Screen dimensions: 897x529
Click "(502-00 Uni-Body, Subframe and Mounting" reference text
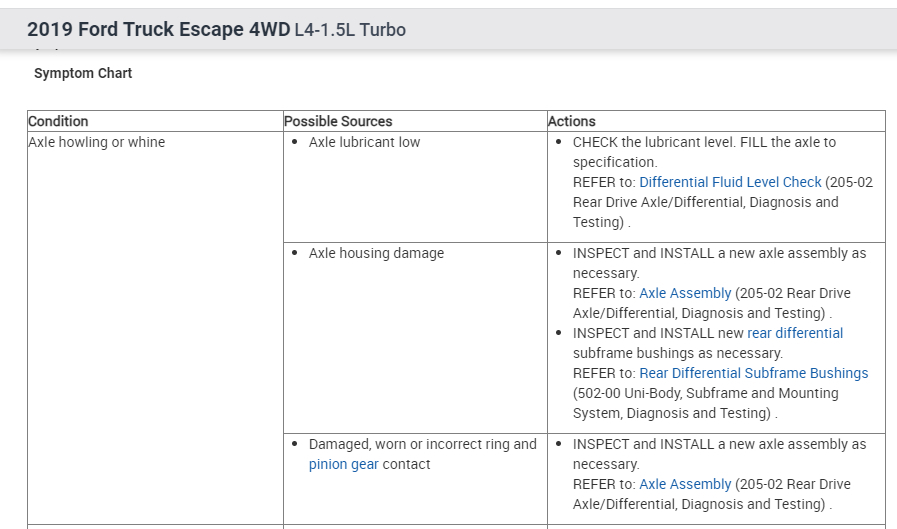[x=705, y=393]
